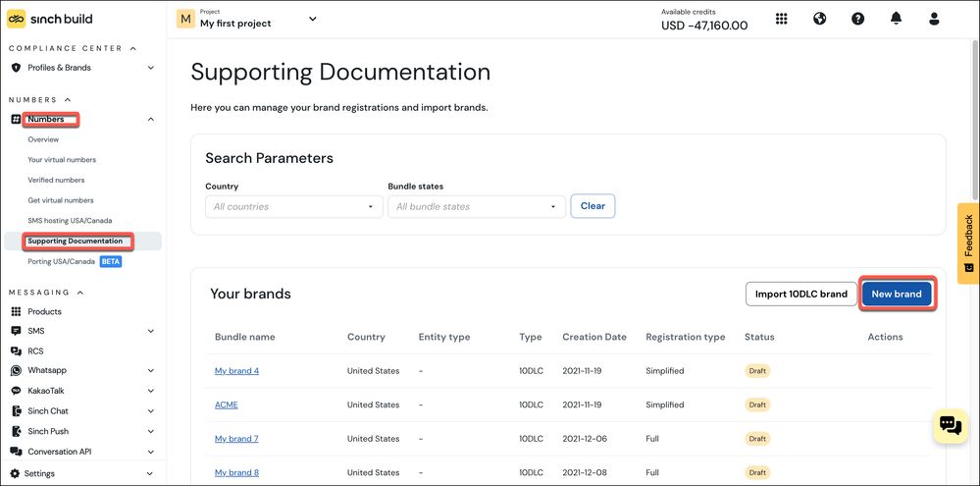
Task: Open the project selector dropdown arrow
Action: pos(313,19)
